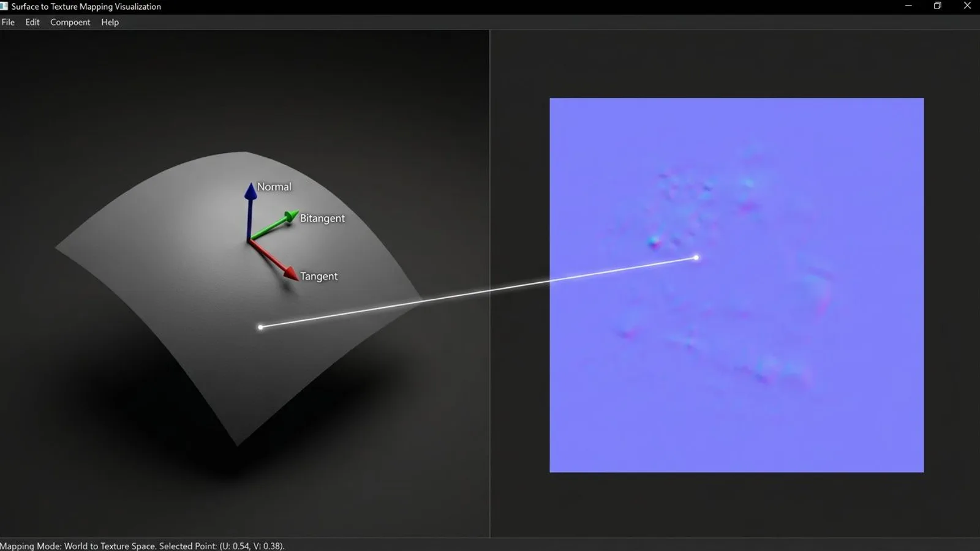
Task: Restore down the visualization window
Action: coord(937,6)
